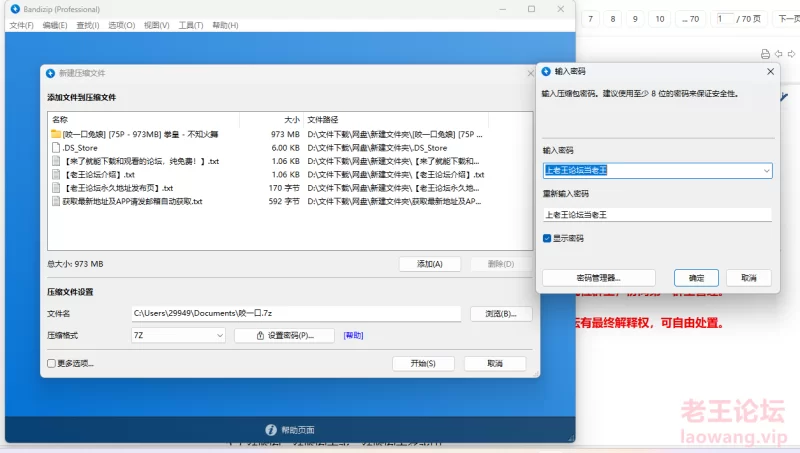Screen dimensions: 800x453
Task: Expand the 输入密码 combo box dropdown arrow
Action: click(766, 171)
